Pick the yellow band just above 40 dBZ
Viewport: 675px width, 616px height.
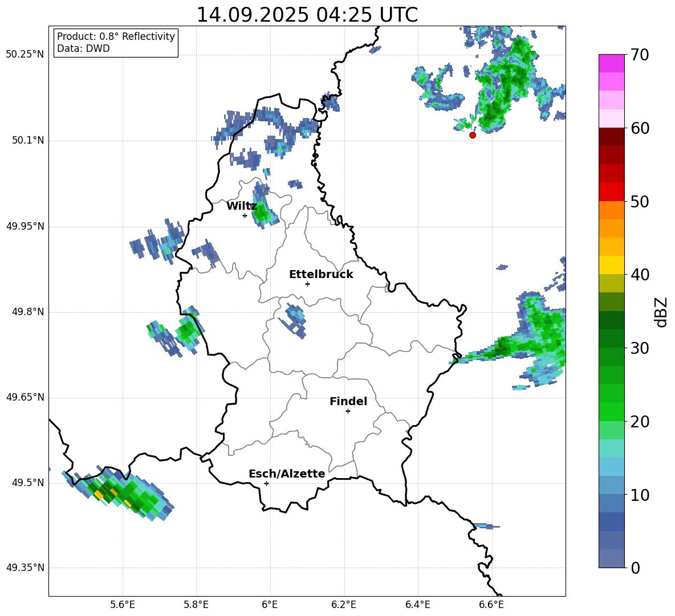(611, 265)
